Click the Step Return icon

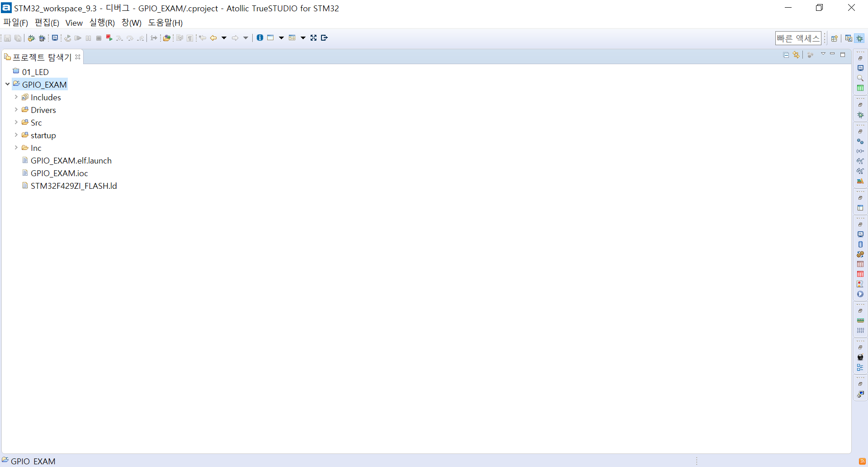(x=141, y=38)
